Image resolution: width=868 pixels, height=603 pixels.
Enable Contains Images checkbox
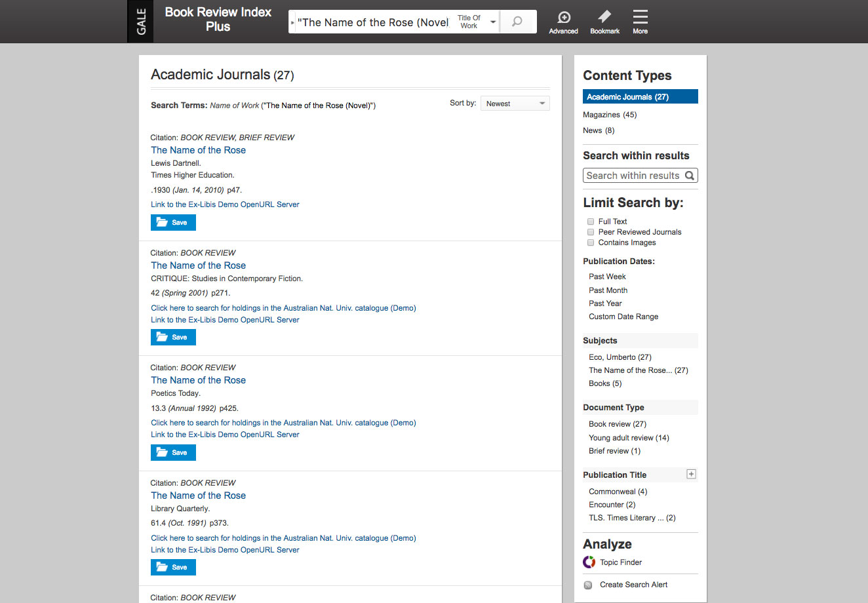point(591,243)
